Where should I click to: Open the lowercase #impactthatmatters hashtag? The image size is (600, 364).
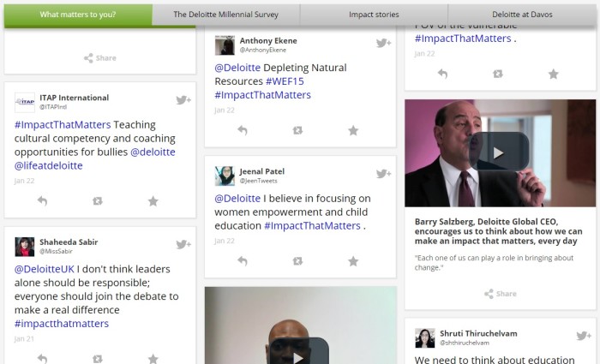click(x=62, y=324)
